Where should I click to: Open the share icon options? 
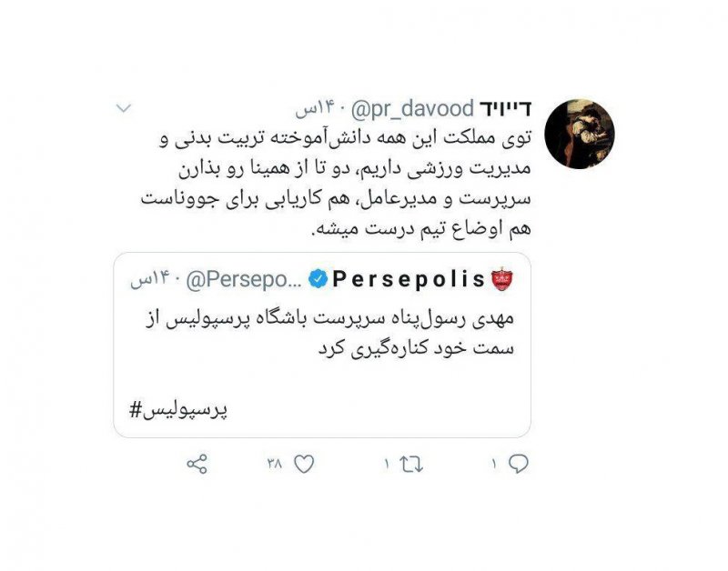(x=197, y=464)
